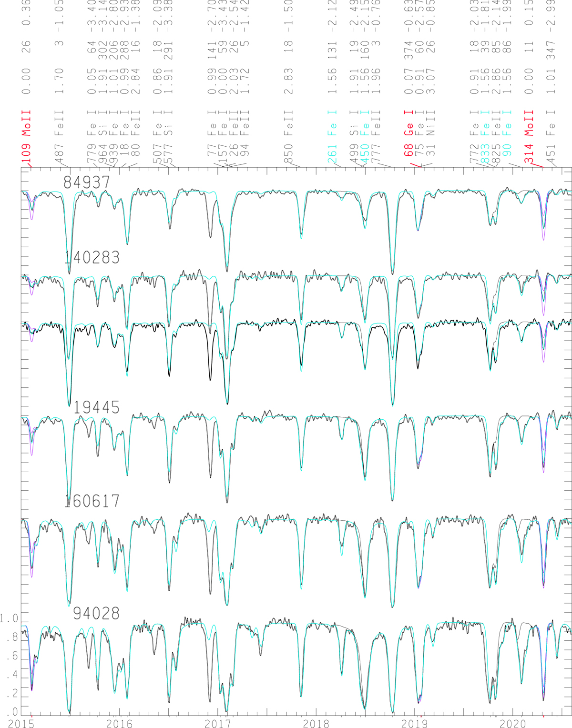This screenshot has height=728, width=572.
Task: Click the 2019 x-axis tick label
Action: tap(415, 723)
